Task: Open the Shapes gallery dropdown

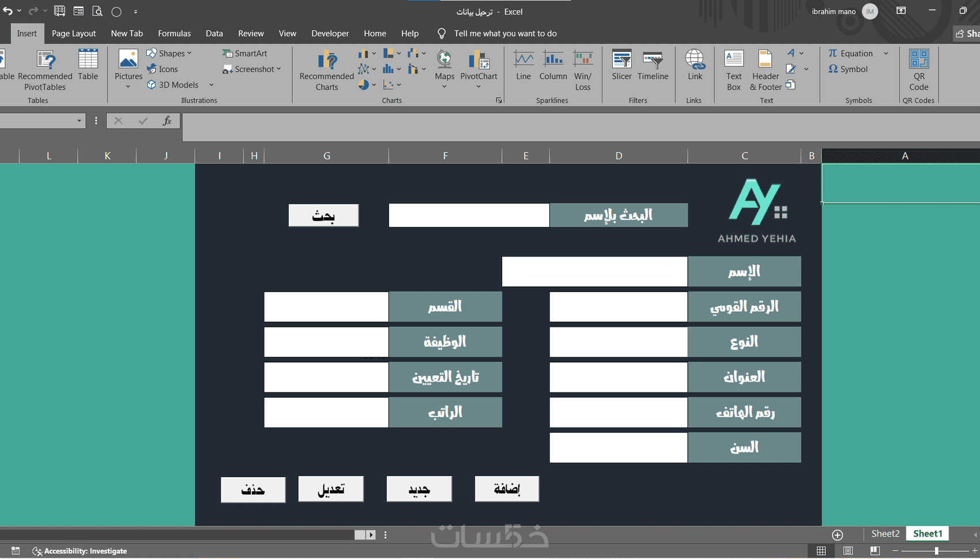Action: 190,53
